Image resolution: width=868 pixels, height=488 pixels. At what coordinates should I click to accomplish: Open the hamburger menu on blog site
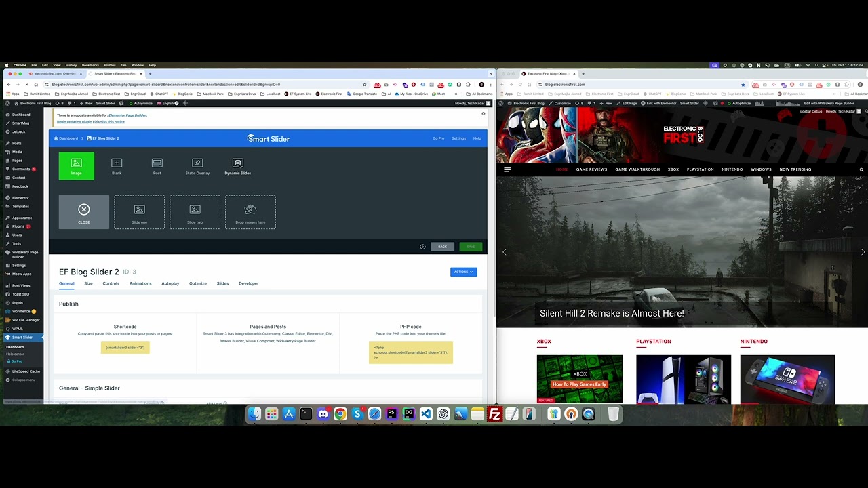pos(507,169)
